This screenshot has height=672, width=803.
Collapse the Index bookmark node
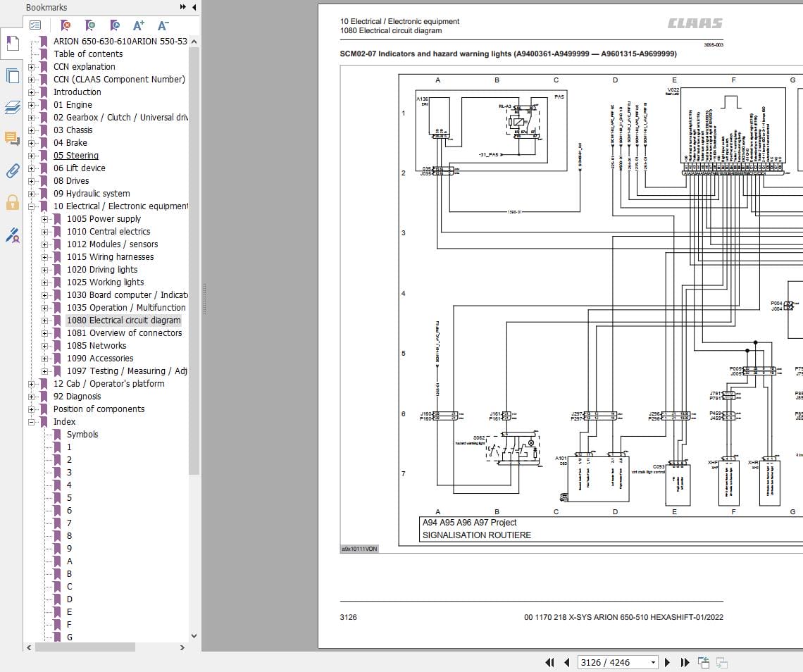[31, 422]
